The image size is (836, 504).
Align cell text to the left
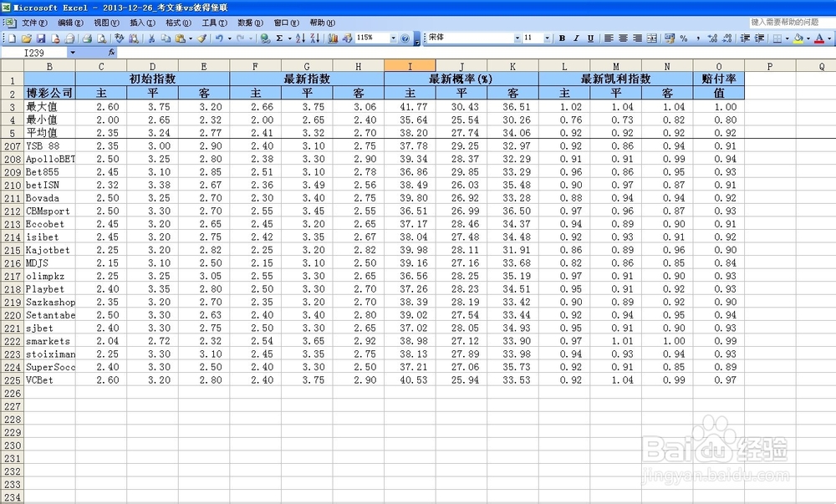pos(609,38)
